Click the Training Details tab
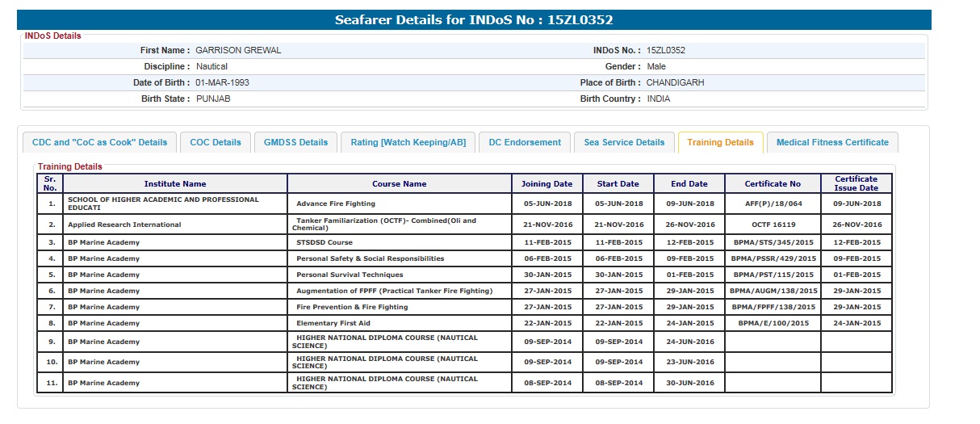This screenshot has width=980, height=424. coord(720,142)
